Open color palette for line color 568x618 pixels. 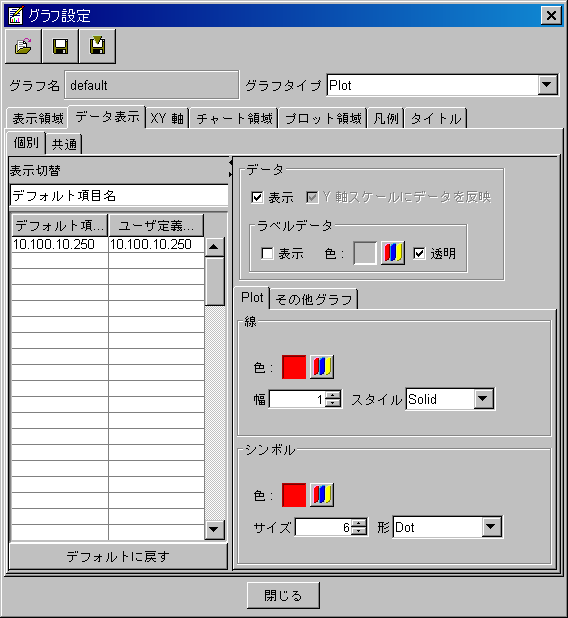pos(322,367)
